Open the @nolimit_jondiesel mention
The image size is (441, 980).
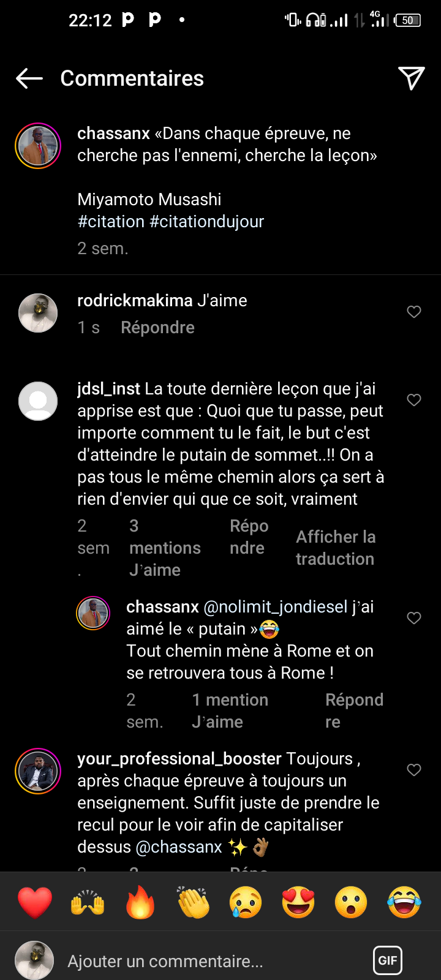point(275,607)
